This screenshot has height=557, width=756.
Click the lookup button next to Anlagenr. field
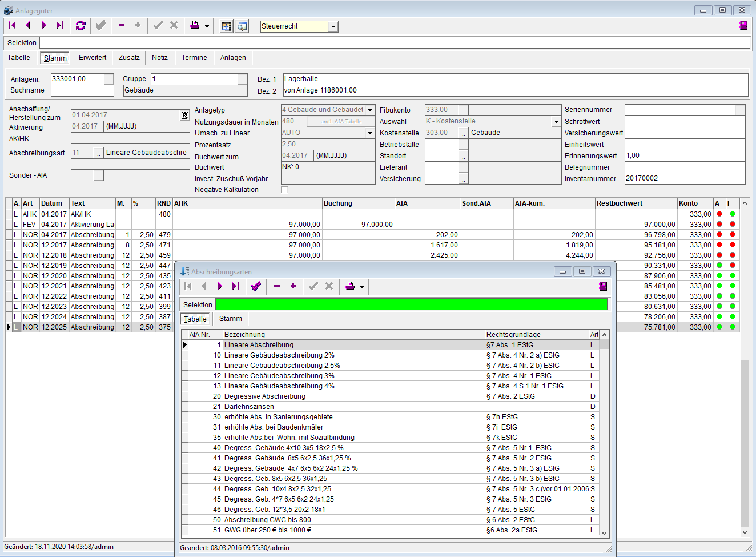[108, 79]
